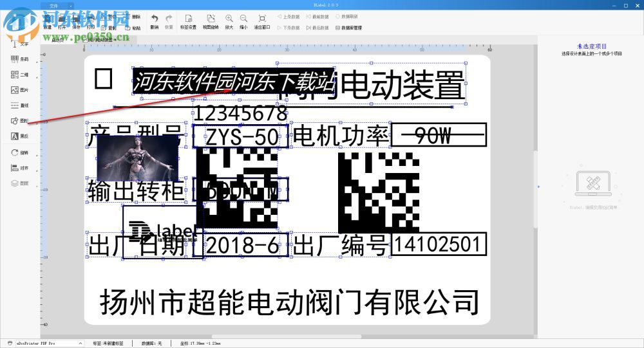The height and width of the screenshot is (348, 644).
Task: Select the QR code (二维) tool
Action: point(19,75)
